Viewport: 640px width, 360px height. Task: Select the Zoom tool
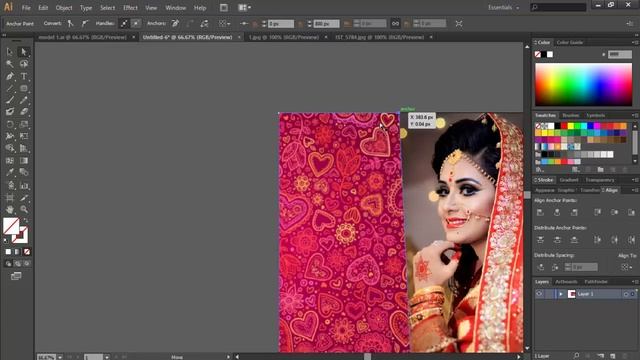pyautogui.click(x=24, y=210)
